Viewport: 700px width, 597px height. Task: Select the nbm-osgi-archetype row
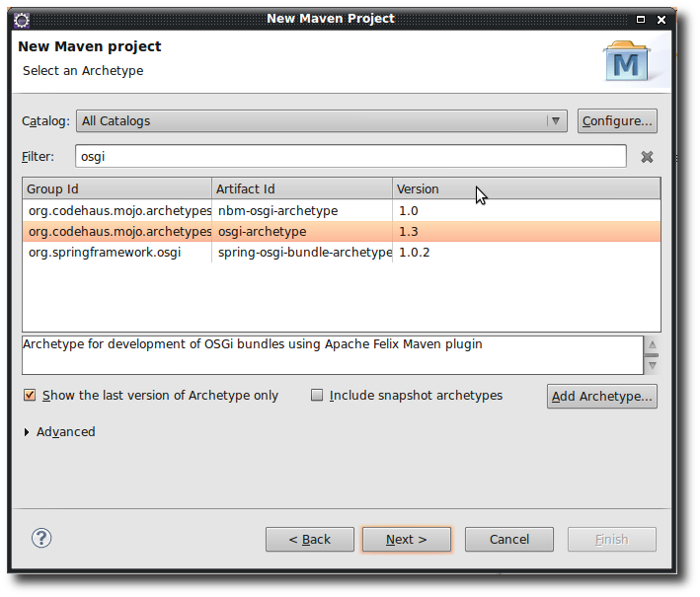coord(277,211)
